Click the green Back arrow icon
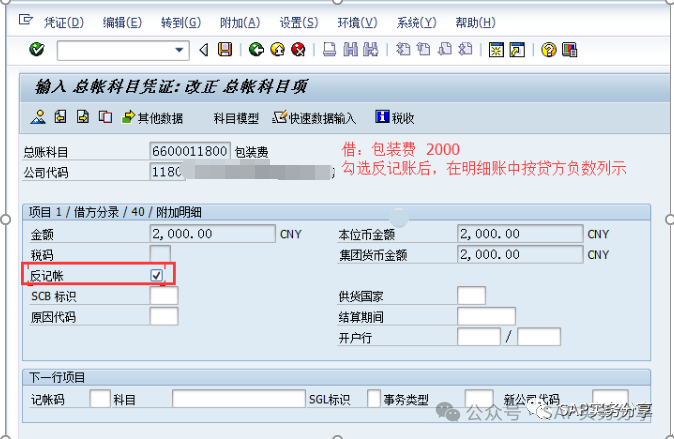The height and width of the screenshot is (439, 674). (x=256, y=49)
